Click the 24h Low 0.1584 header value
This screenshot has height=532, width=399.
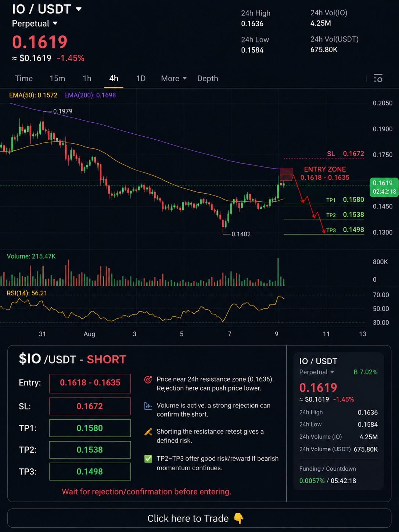point(252,50)
